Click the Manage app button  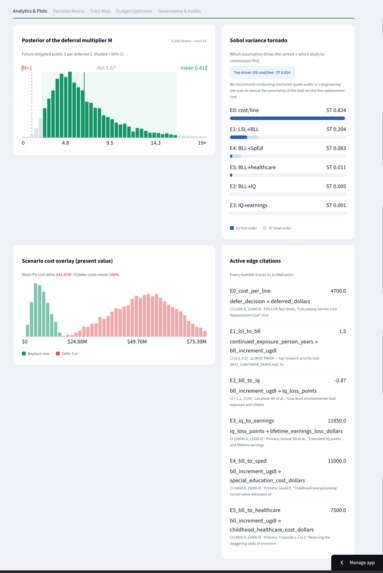point(357,562)
